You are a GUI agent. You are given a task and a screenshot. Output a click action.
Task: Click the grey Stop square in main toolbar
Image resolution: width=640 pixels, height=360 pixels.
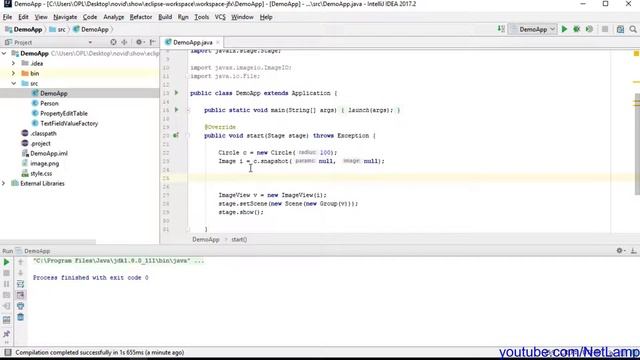click(605, 29)
